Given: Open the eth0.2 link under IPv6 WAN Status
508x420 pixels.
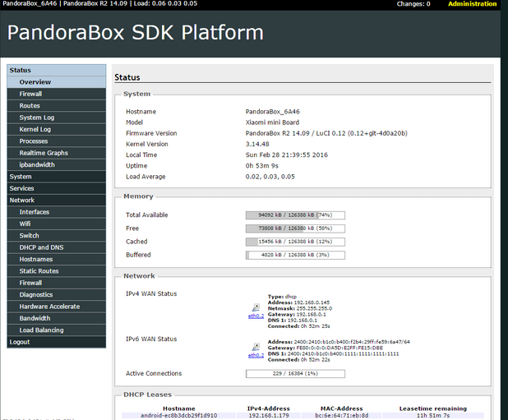Looking at the screenshot, I should coord(256,356).
